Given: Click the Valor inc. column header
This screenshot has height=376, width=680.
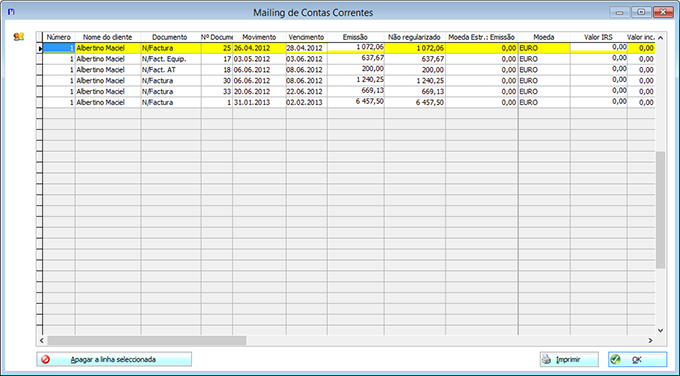Looking at the screenshot, I should [641, 37].
